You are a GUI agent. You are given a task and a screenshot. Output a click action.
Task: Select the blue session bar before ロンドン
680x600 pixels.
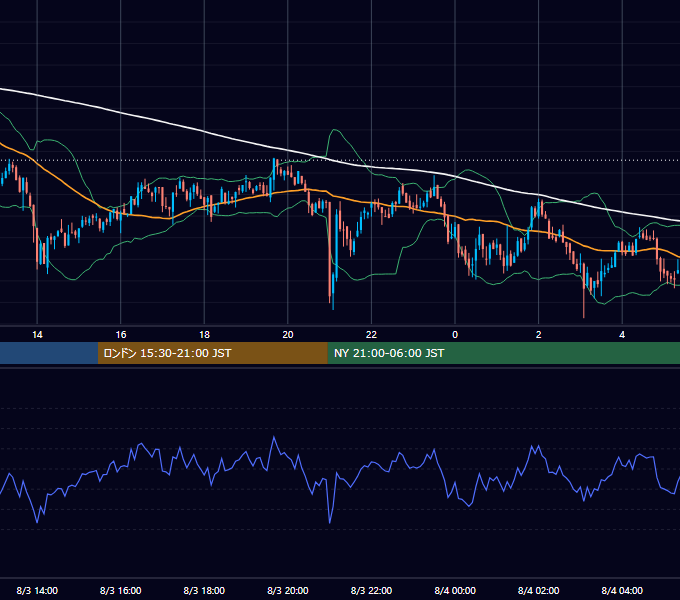click(49, 353)
